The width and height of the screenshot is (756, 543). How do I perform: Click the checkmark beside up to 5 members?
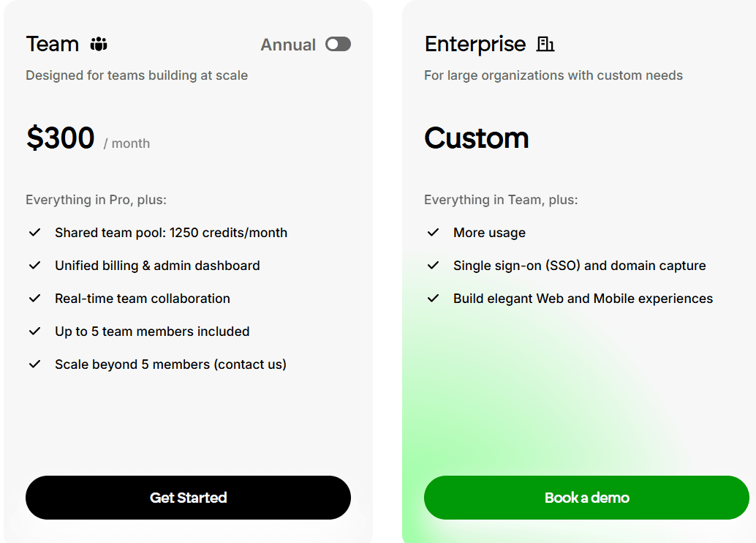point(34,331)
